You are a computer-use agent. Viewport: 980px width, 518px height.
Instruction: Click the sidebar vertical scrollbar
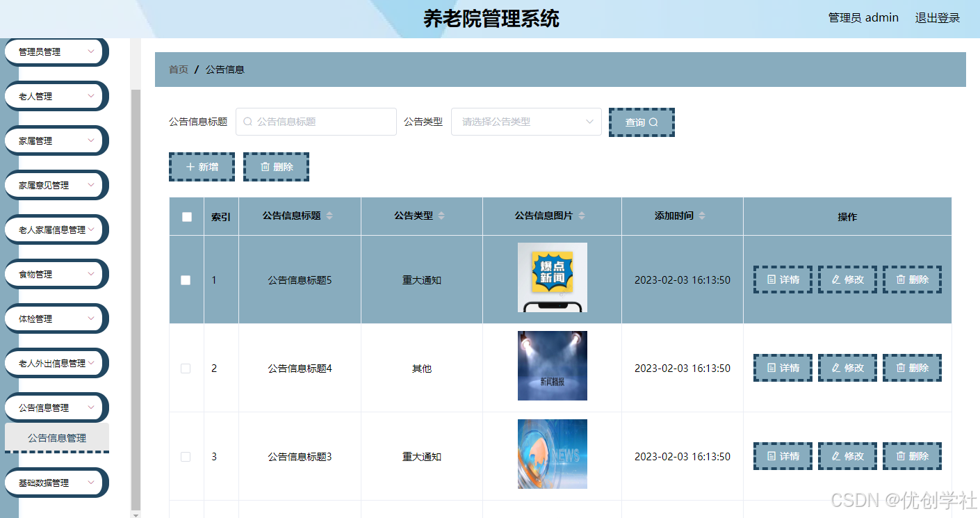(x=136, y=299)
